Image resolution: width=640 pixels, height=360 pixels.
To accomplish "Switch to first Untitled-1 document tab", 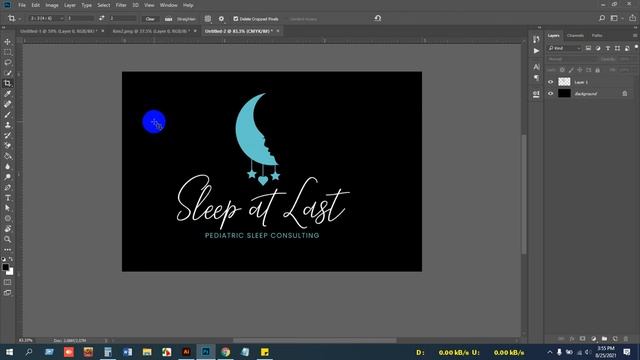I will [58, 31].
